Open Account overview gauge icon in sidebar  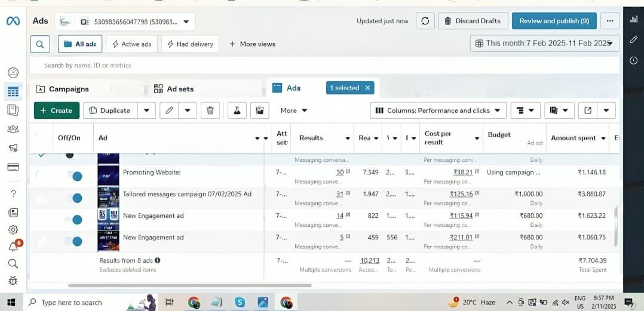tap(13, 73)
